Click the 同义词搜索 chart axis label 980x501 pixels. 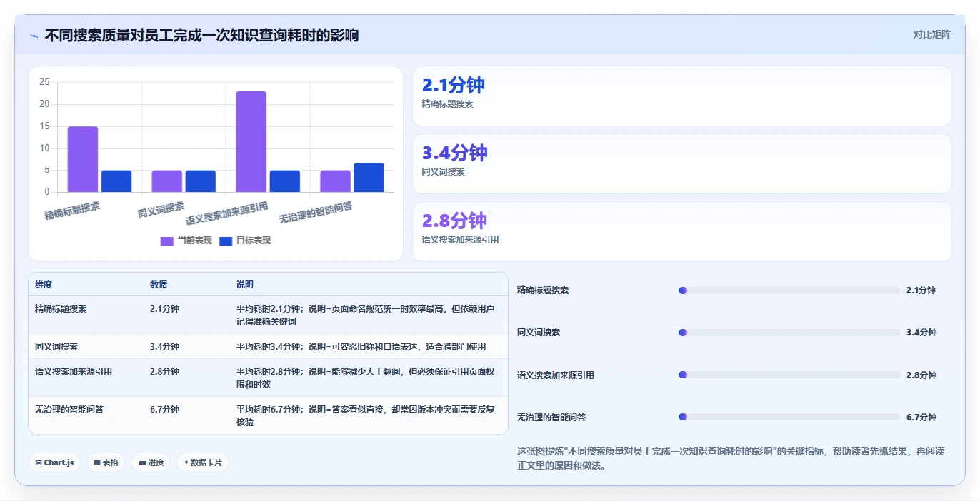click(161, 210)
